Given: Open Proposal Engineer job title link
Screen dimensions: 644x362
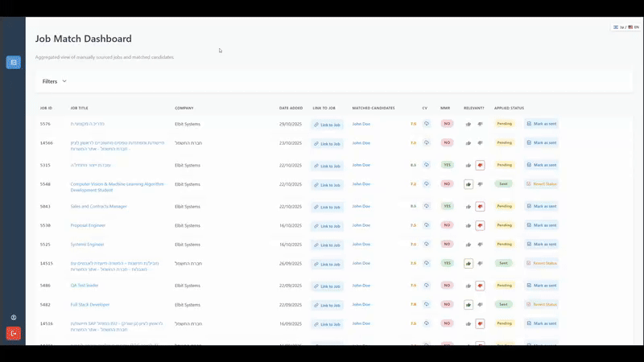Looking at the screenshot, I should click(x=88, y=225).
